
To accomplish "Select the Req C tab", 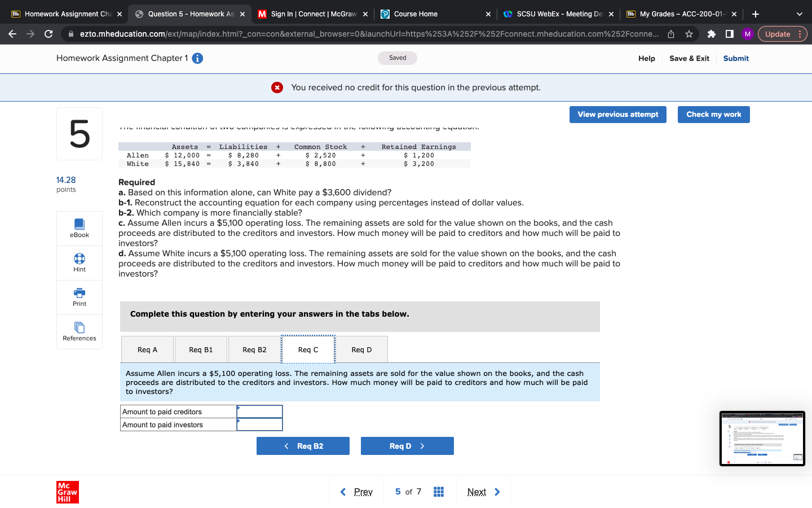I will click(308, 350).
